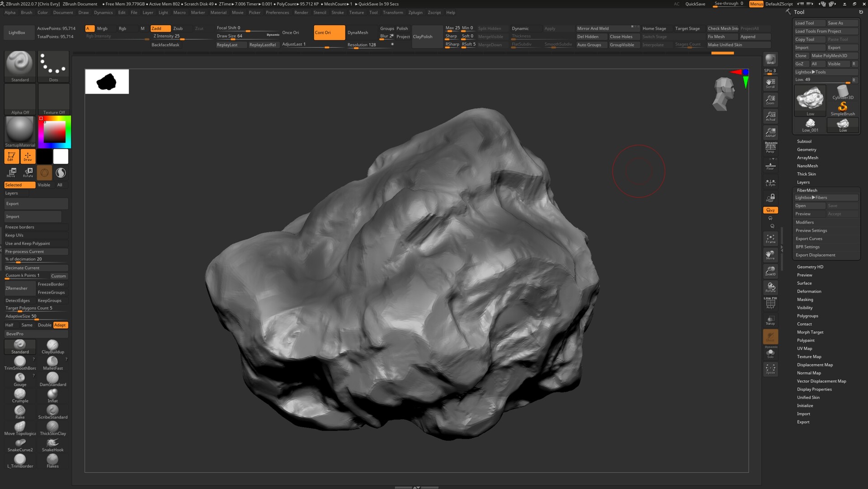Click the AAHalf zoom icon
The image size is (868, 489).
(770, 132)
